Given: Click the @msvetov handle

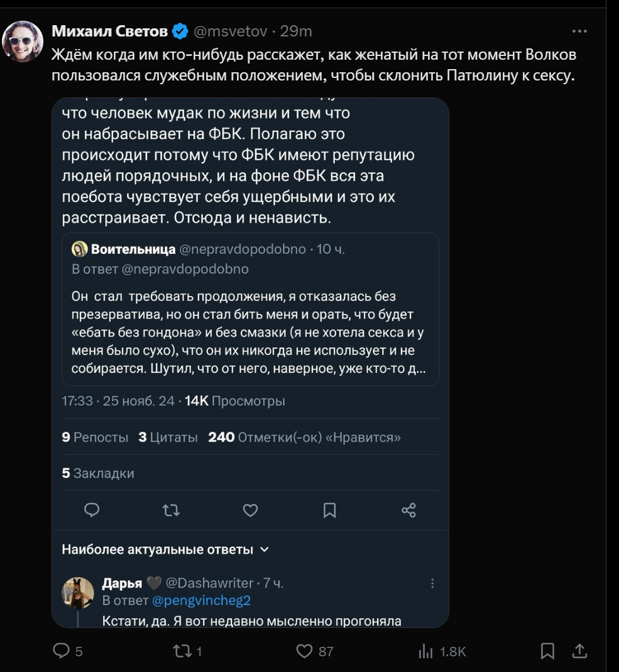Looking at the screenshot, I should 230,31.
